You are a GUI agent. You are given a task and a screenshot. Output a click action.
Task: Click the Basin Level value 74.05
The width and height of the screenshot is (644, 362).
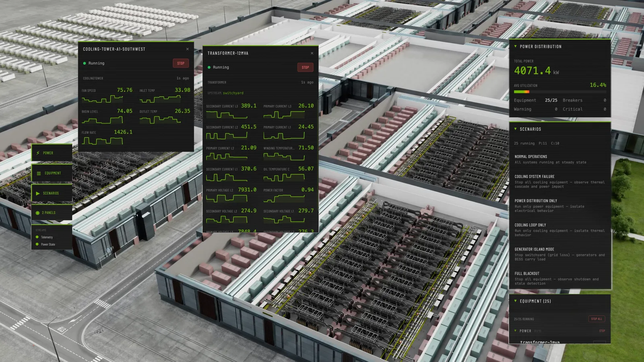pos(125,111)
